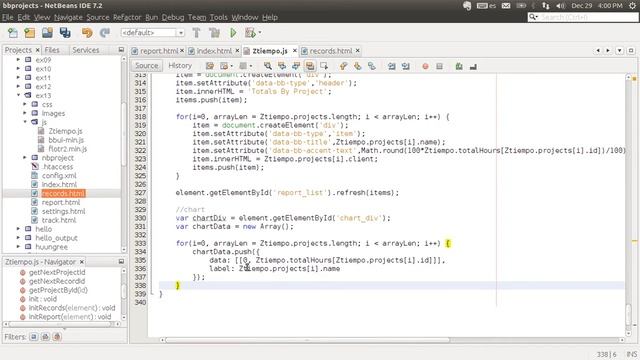The width and height of the screenshot is (640, 360).
Task: Expand the ex09 project node
Action: coord(18,60)
